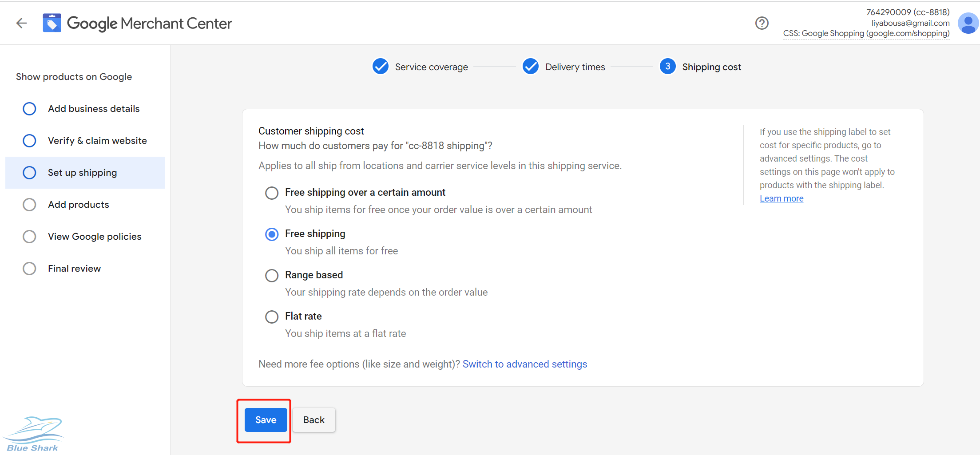Click the View Google policies circle icon
The height and width of the screenshot is (455, 980).
pyautogui.click(x=29, y=237)
